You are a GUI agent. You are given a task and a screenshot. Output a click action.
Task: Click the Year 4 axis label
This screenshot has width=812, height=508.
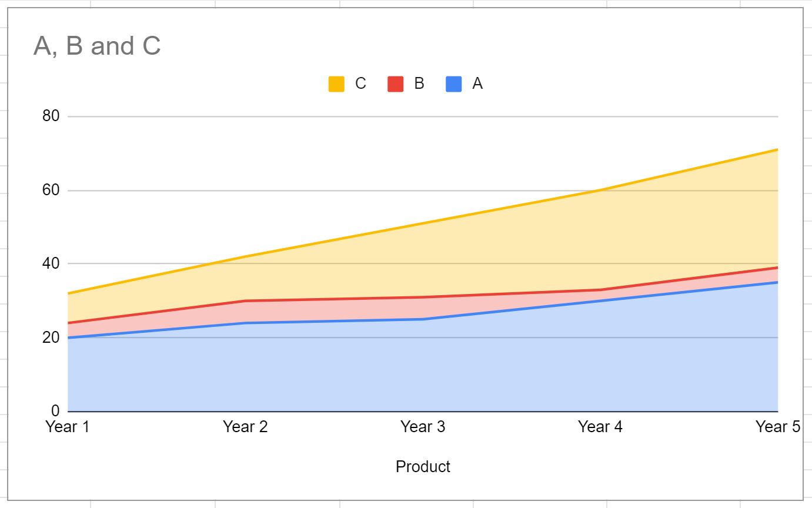pos(600,427)
